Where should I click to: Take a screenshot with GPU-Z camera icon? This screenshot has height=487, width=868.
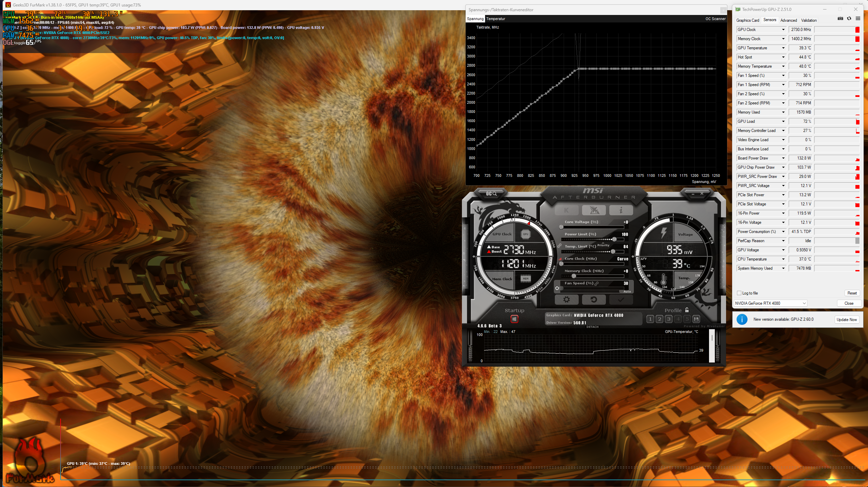(840, 19)
